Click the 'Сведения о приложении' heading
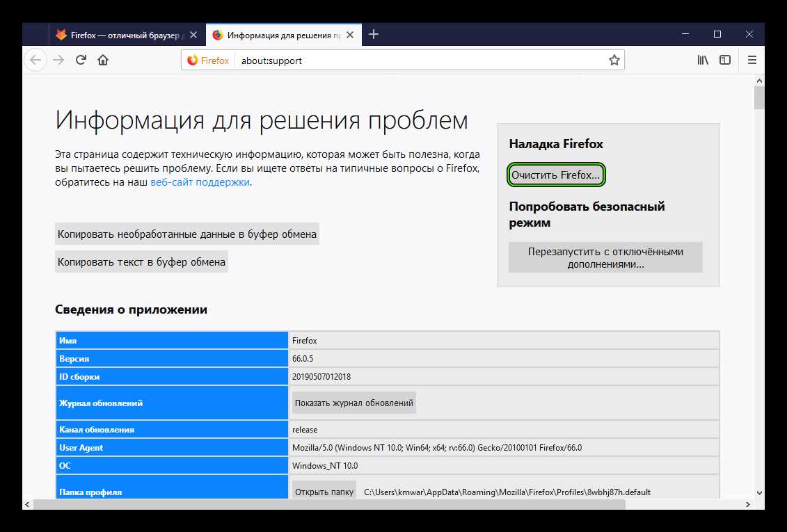 131,309
